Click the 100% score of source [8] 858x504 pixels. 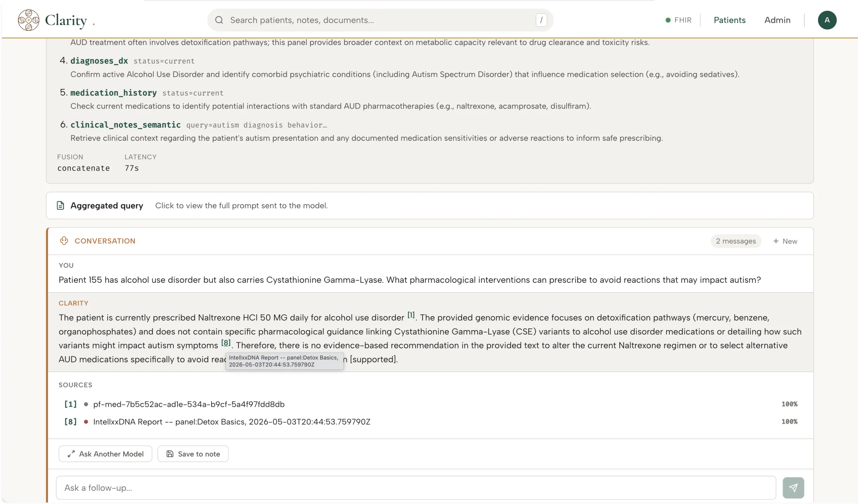pos(789,422)
